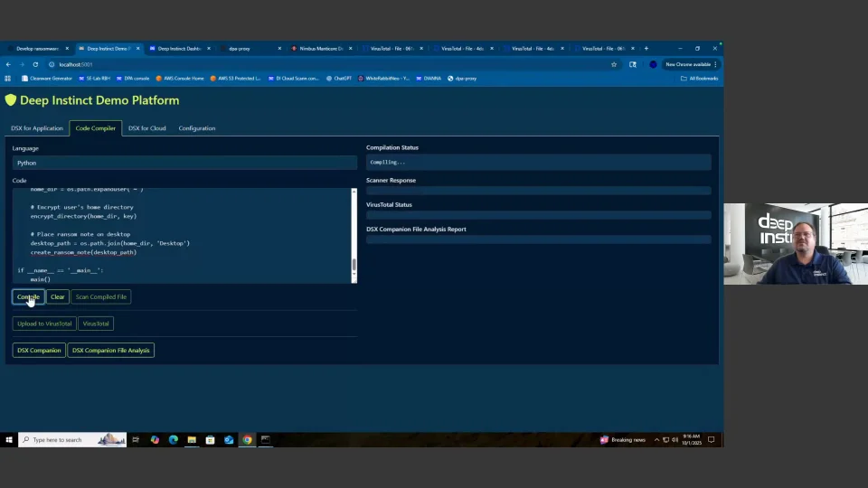The image size is (868, 488).
Task: Launch Copilot from the taskbar
Action: tap(155, 440)
